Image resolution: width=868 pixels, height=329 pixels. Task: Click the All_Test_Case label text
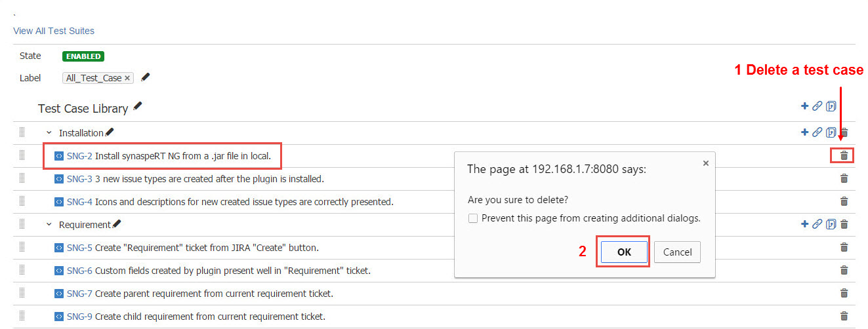(94, 78)
